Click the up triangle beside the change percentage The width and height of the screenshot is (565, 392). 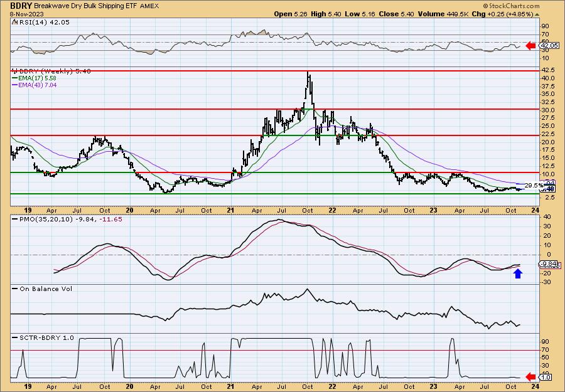(x=537, y=14)
